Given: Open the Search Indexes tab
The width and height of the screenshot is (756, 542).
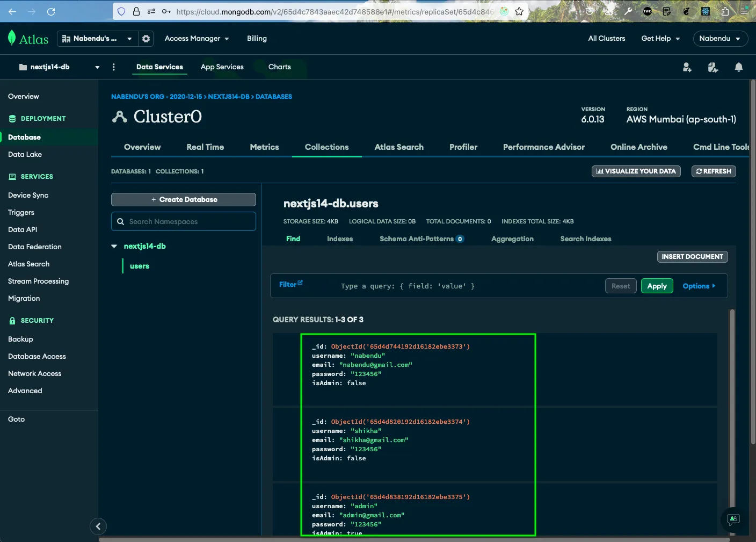Looking at the screenshot, I should coord(586,239).
